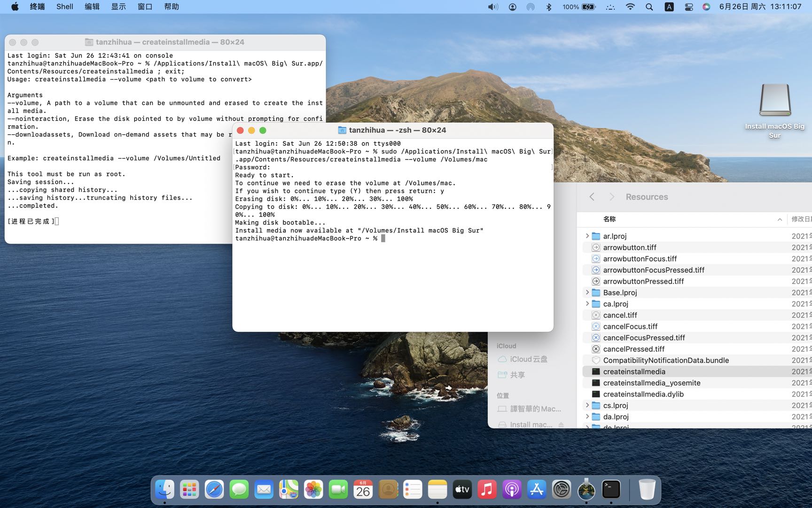Open Control Center in menu bar
This screenshot has height=508, width=812.
pyautogui.click(x=688, y=7)
